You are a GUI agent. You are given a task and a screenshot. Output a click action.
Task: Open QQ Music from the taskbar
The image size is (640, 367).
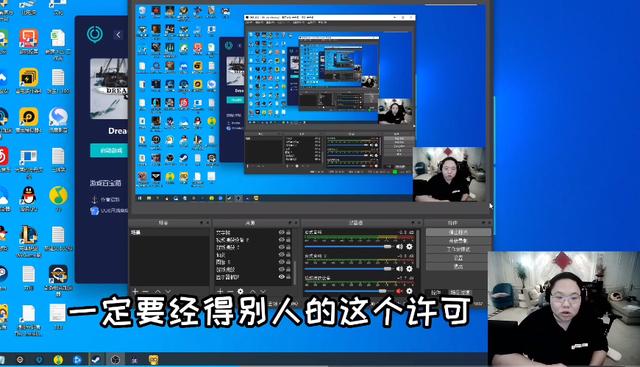click(58, 360)
